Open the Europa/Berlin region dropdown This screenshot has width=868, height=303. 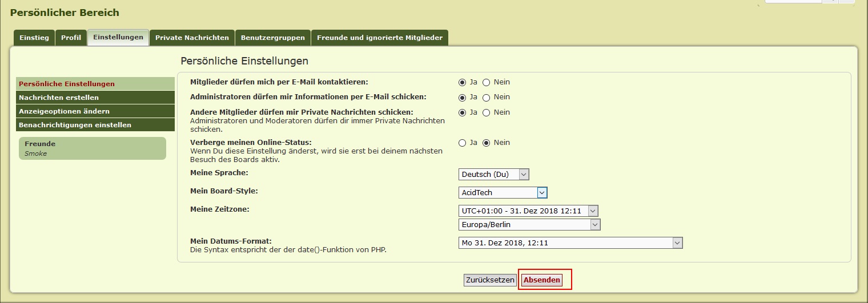529,225
